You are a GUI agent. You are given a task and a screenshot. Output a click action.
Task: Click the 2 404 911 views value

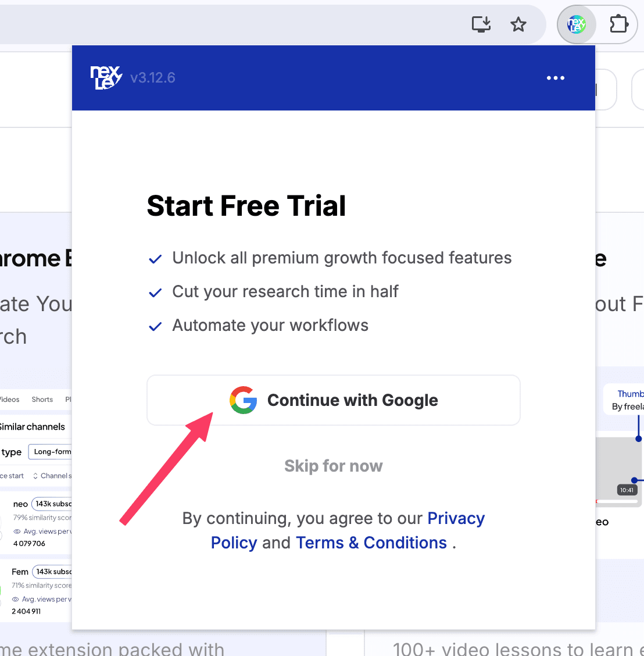(x=26, y=611)
